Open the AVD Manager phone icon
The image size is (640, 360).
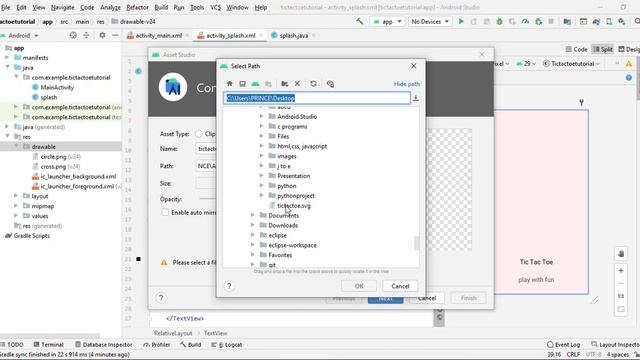(609, 21)
